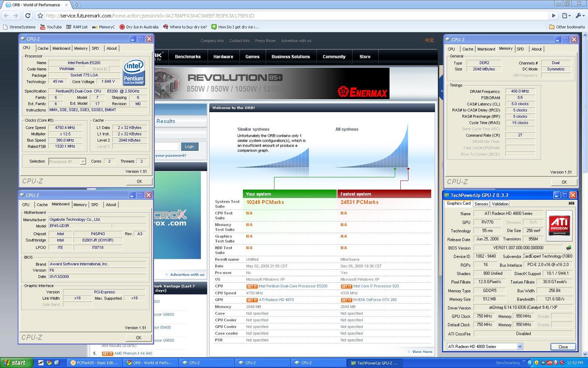Open the MemoryC bookmark
This screenshot has width=588, height=368.
point(104,27)
